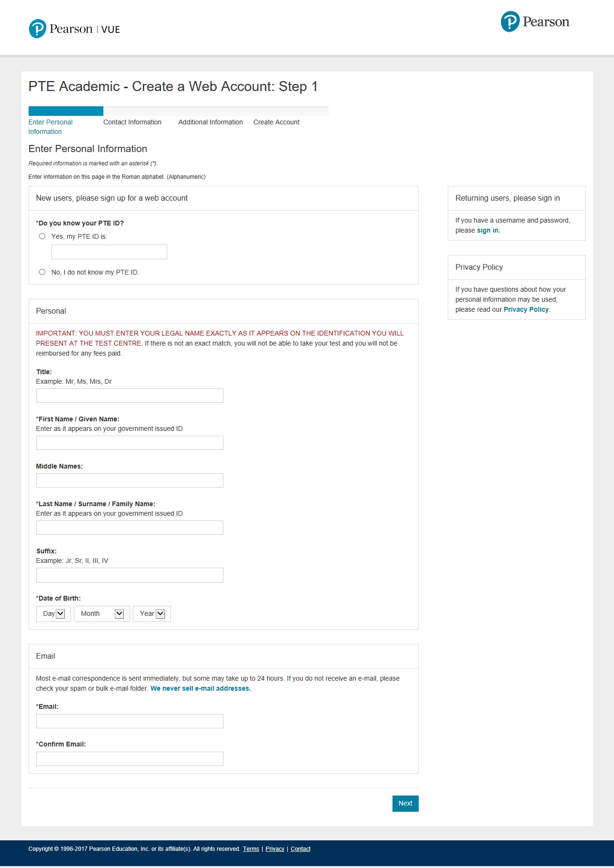This screenshot has height=868, width=614.
Task: Open the Day dropdown for birth date
Action: point(53,614)
